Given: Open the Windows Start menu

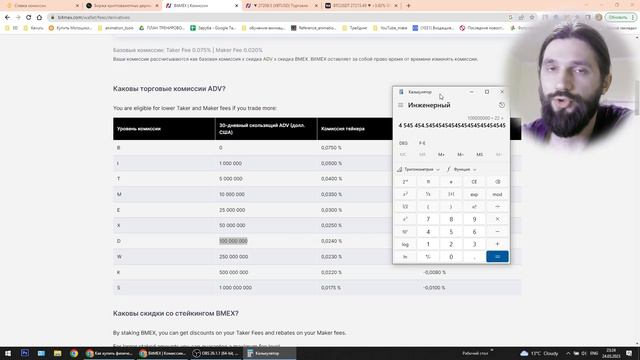Looking at the screenshot, I should (x=8, y=353).
